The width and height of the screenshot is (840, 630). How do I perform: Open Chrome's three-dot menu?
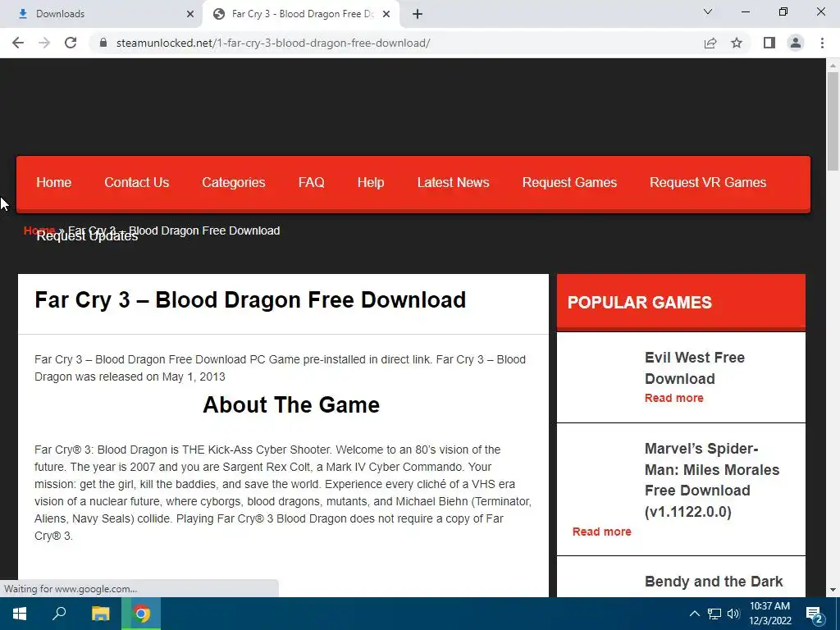(x=822, y=43)
